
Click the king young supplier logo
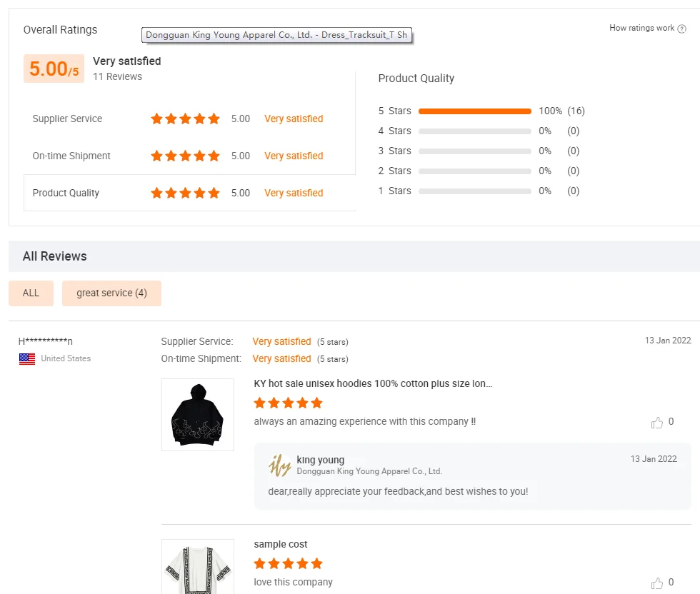click(x=279, y=465)
